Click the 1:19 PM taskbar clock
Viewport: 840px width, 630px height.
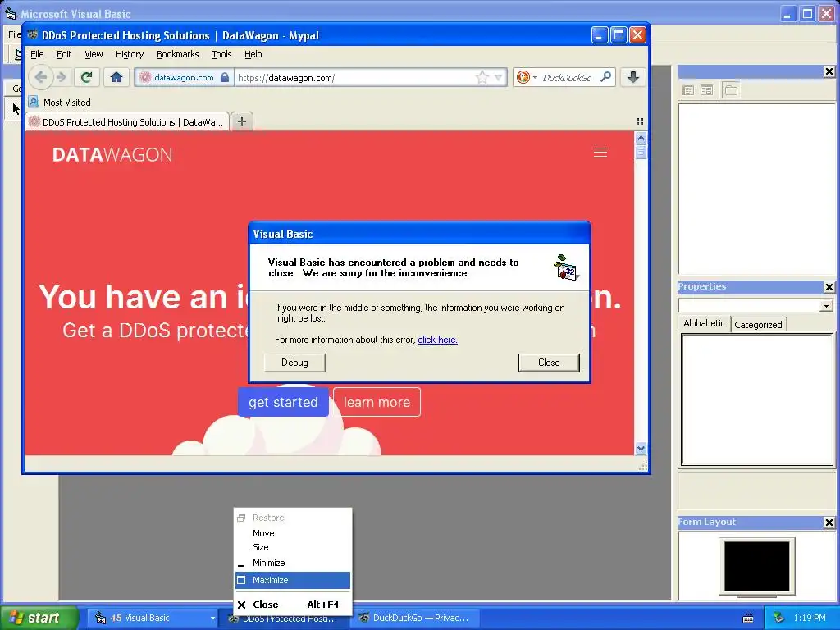point(810,618)
